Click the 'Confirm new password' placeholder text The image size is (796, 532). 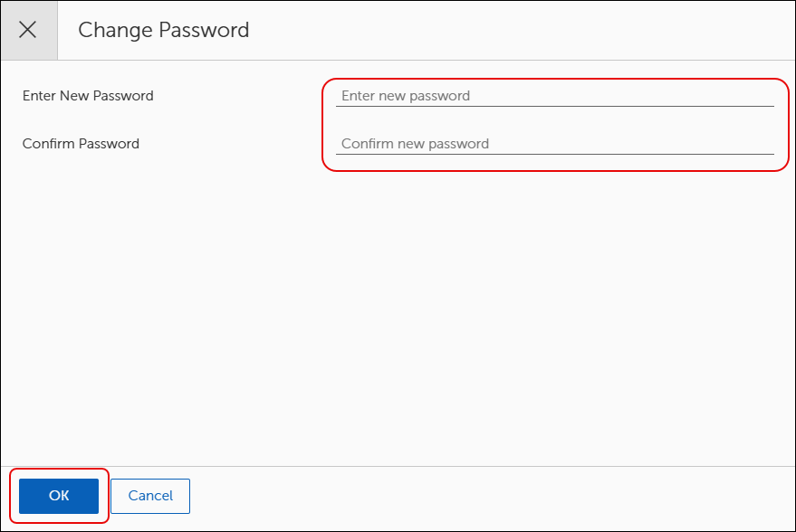(x=416, y=144)
